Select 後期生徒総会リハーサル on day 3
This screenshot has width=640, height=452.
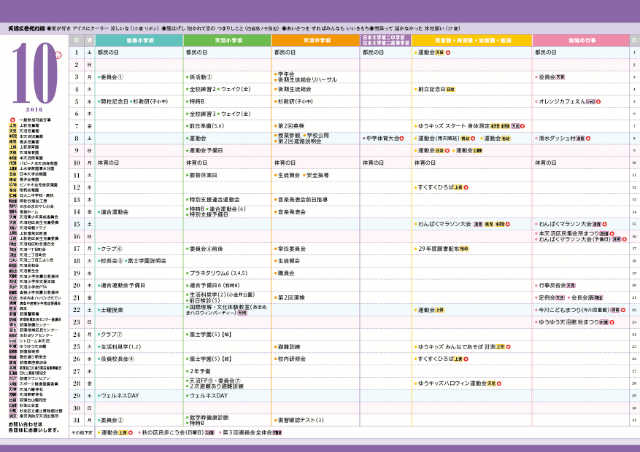click(307, 80)
